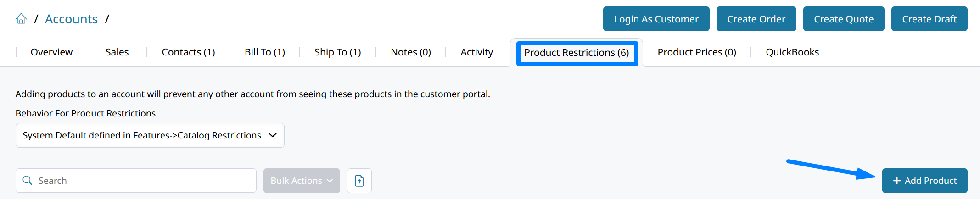Open the Ship To (1) tab

(x=338, y=52)
